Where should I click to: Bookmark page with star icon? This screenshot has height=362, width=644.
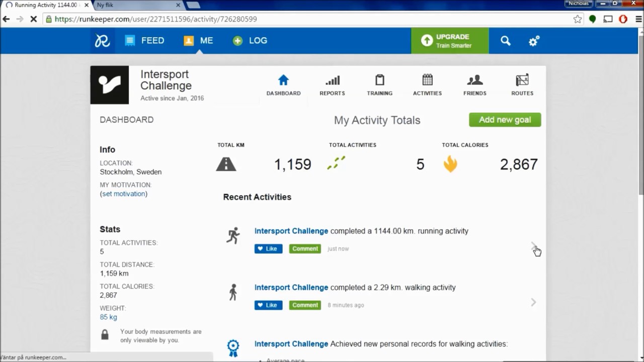click(x=578, y=19)
